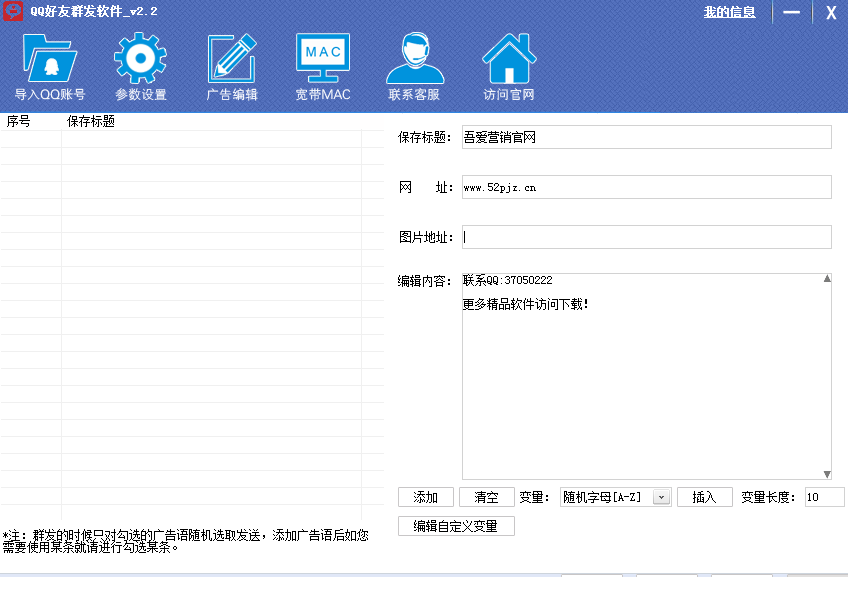Open 参数设置 gear icon
Viewport: 848px width, 600px height.
coord(140,60)
